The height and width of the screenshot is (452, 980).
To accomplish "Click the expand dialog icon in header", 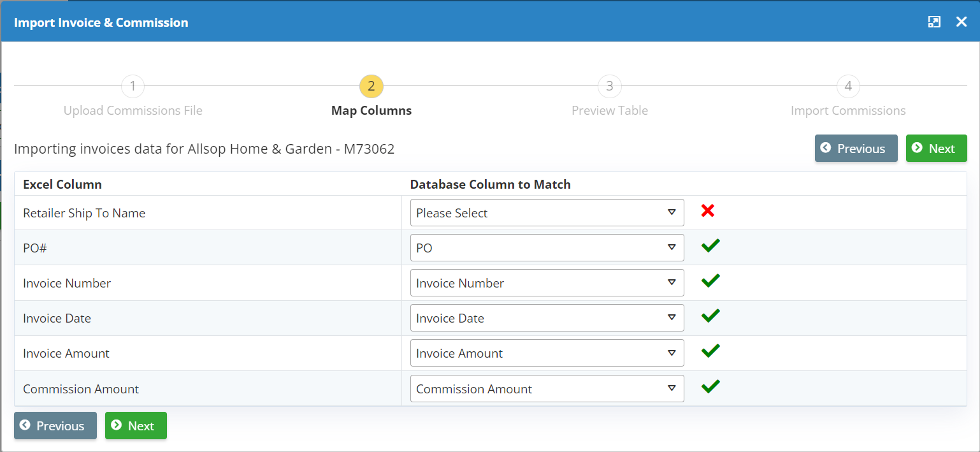I will pos(933,22).
